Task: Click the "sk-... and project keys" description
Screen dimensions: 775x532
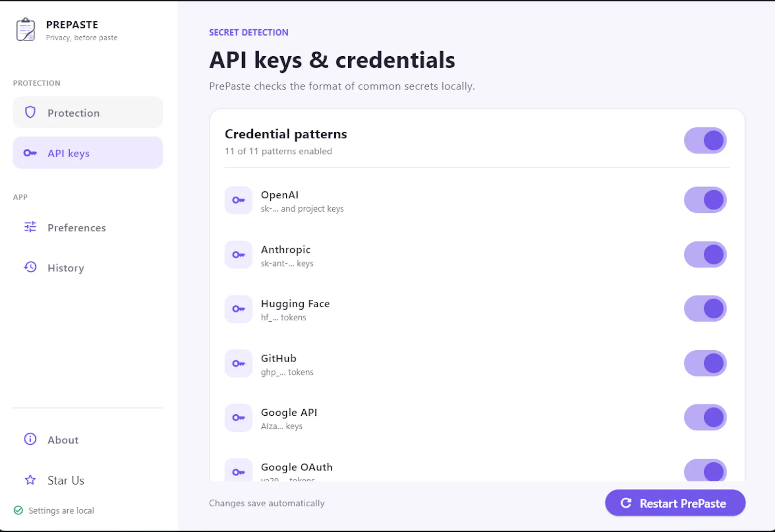Action: pos(302,209)
